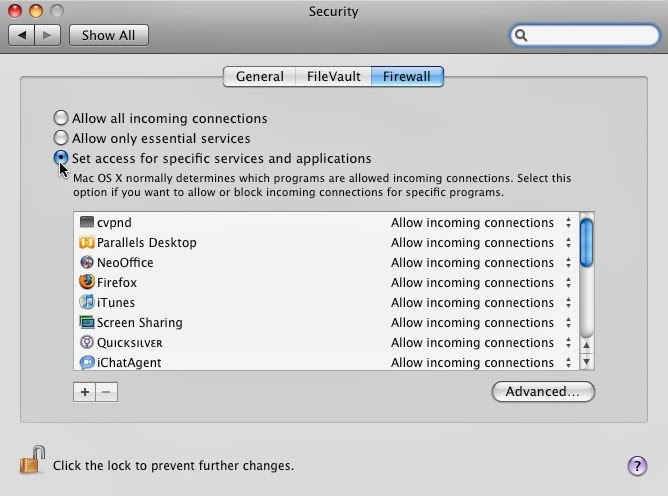
Task: Click the application list vertical scrollbar
Action: (587, 290)
